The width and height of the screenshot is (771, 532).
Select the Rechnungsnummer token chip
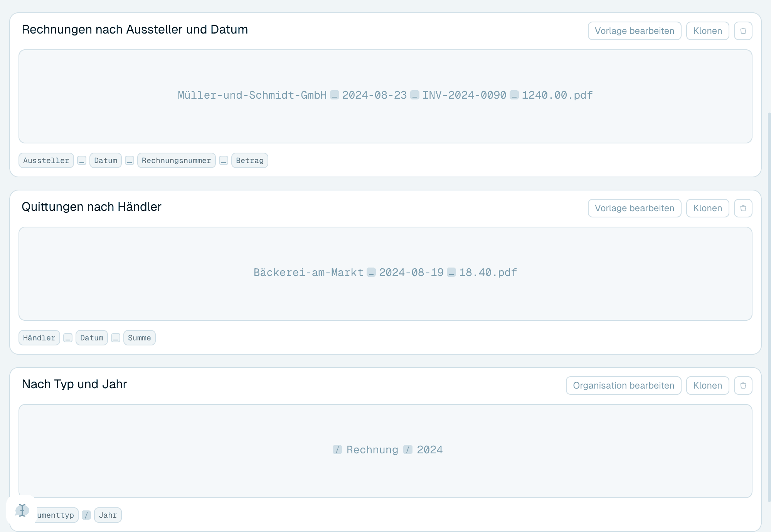176,160
